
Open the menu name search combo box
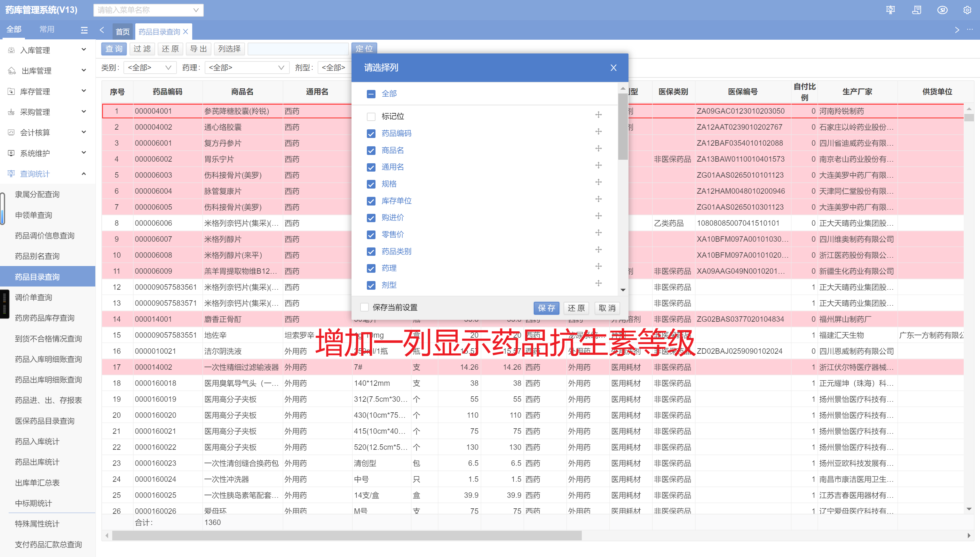(148, 10)
